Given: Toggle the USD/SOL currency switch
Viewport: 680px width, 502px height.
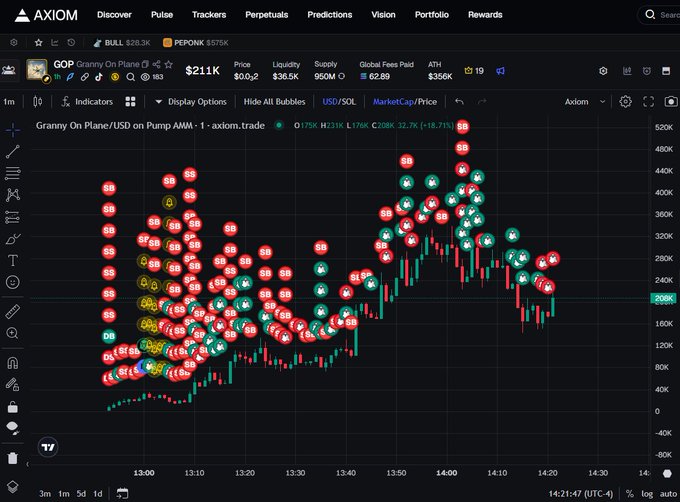Looking at the screenshot, I should point(339,102).
